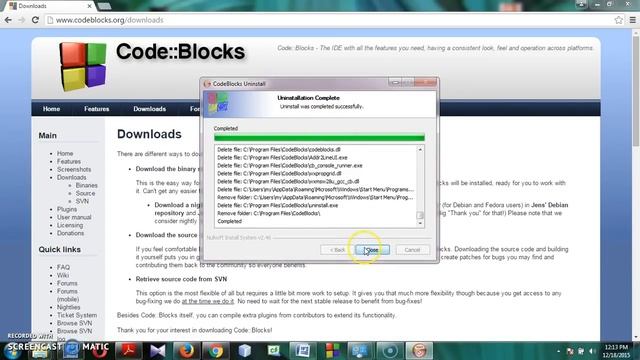Open Adobe Reader from the taskbar
640x360 pixels.
pos(129,351)
